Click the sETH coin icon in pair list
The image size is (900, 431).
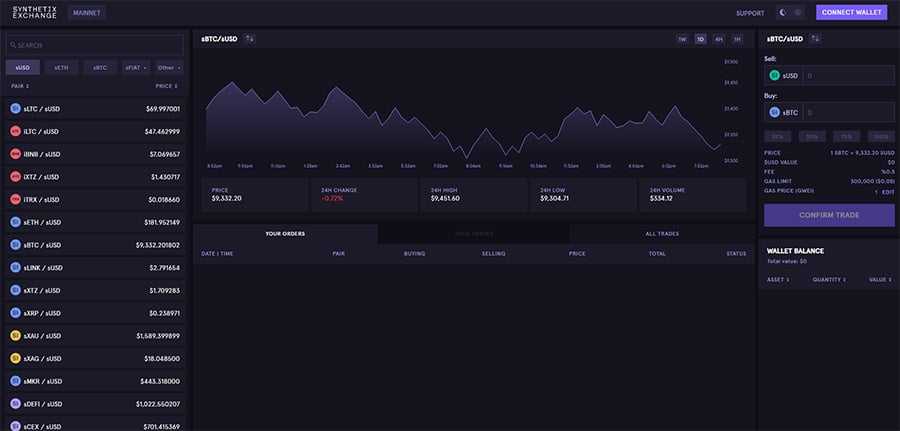[x=15, y=222]
